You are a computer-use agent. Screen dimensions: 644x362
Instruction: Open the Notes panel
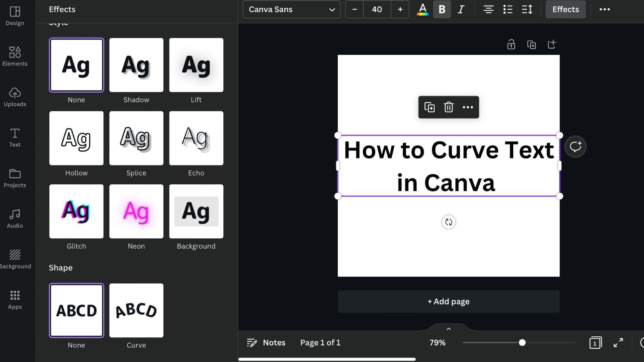coord(266,342)
